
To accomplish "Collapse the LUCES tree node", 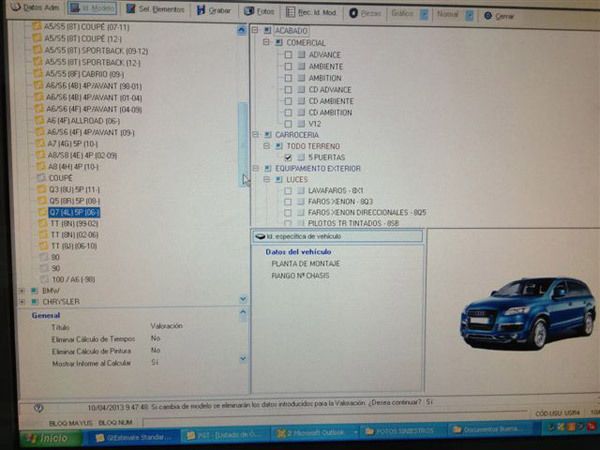I will point(267,179).
